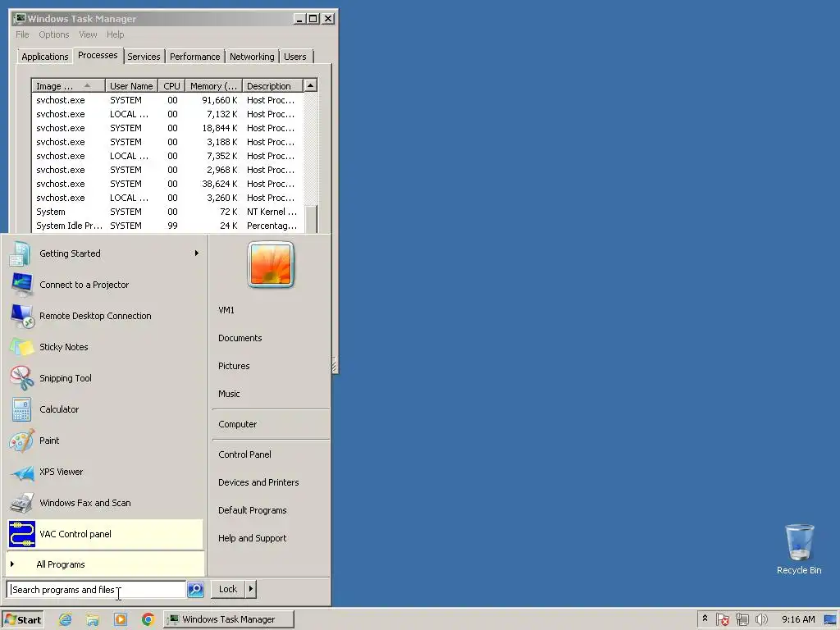Image resolution: width=840 pixels, height=630 pixels.
Task: Sort by Memory column header
Action: click(x=214, y=85)
